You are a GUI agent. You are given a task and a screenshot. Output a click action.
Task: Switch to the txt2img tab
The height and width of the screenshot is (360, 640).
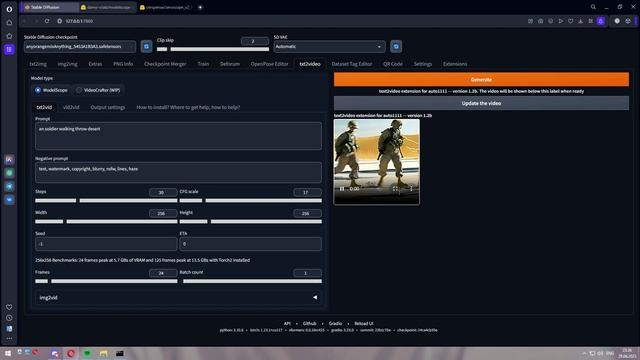pos(38,64)
